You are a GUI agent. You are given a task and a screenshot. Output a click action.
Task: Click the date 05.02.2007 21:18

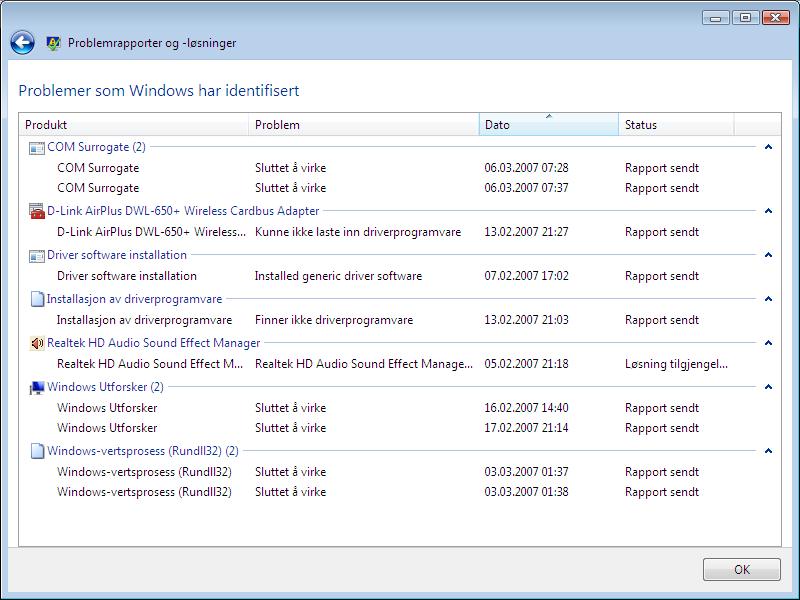(526, 364)
